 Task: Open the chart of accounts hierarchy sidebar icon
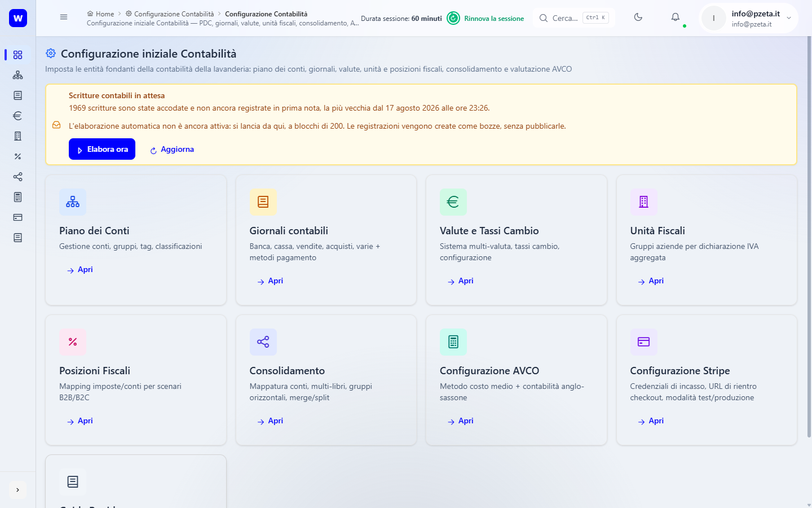point(17,75)
